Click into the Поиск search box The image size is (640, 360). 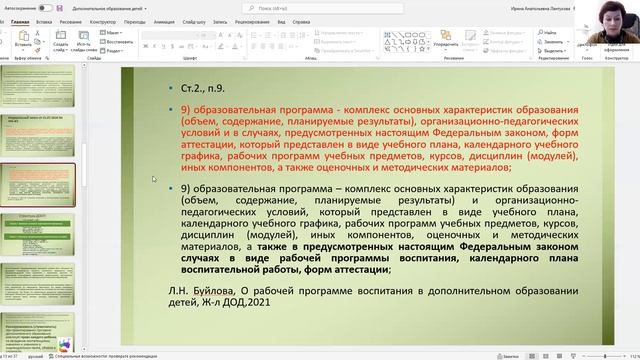(322, 8)
